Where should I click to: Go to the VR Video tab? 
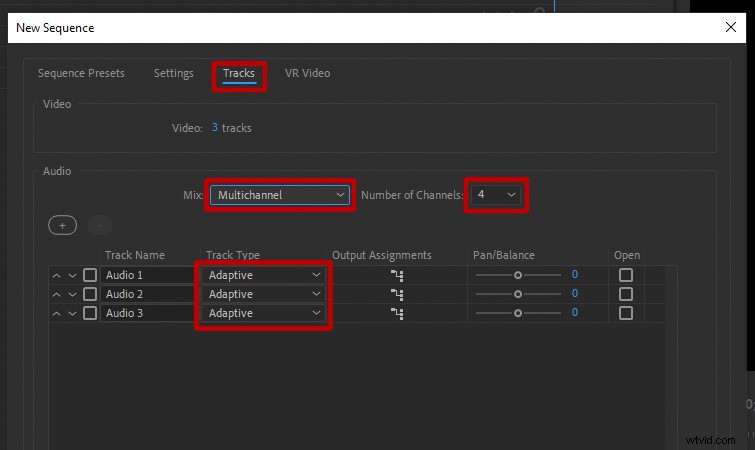coord(307,73)
